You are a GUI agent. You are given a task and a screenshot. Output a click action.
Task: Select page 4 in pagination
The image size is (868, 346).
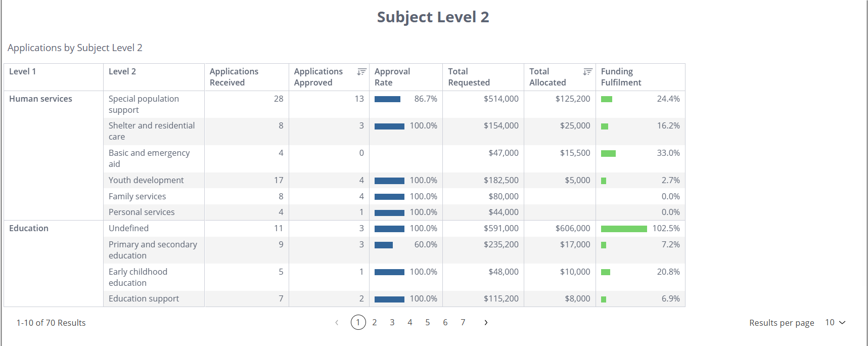tap(410, 323)
